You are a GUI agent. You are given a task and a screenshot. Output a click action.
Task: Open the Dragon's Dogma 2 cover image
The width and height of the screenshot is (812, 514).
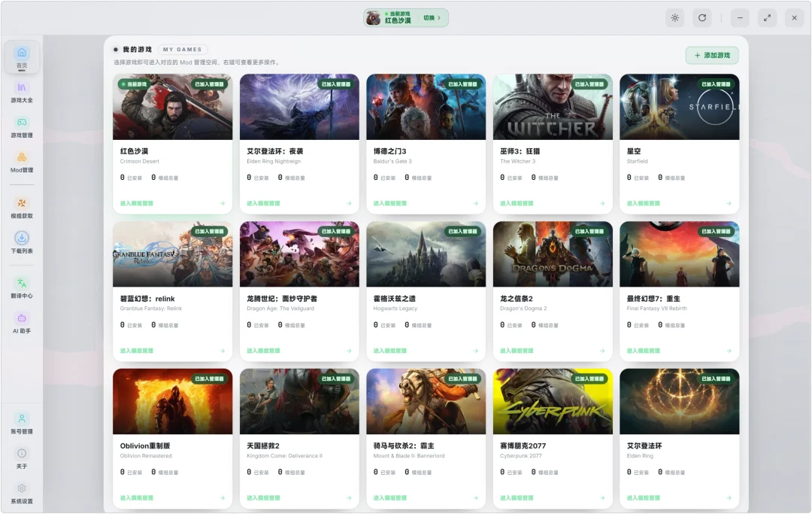tap(553, 254)
